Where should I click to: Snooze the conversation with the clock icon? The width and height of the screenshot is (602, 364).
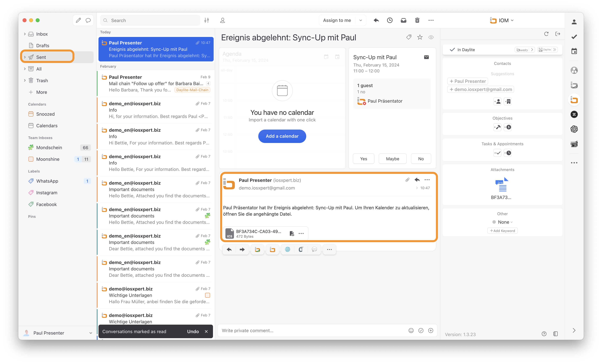pyautogui.click(x=390, y=20)
